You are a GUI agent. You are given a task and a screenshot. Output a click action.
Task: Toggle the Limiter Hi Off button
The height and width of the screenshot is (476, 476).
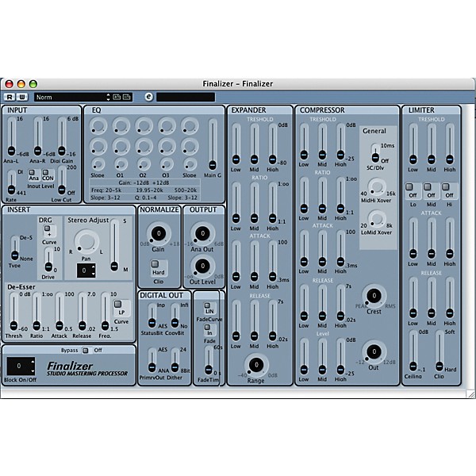[445, 186]
